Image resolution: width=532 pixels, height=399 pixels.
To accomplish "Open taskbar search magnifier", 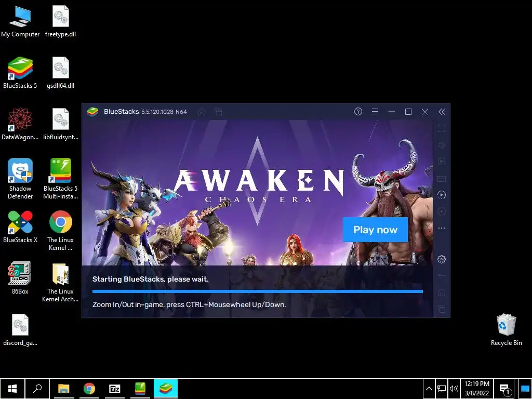I will point(37,389).
